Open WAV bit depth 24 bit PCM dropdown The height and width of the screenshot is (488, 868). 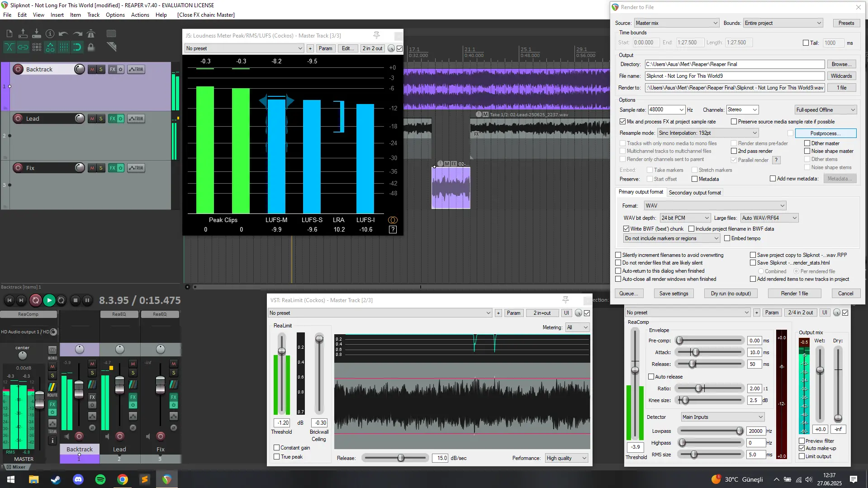(x=685, y=218)
